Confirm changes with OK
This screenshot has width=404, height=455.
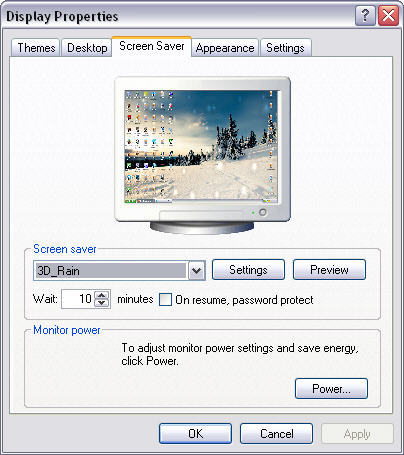point(195,434)
